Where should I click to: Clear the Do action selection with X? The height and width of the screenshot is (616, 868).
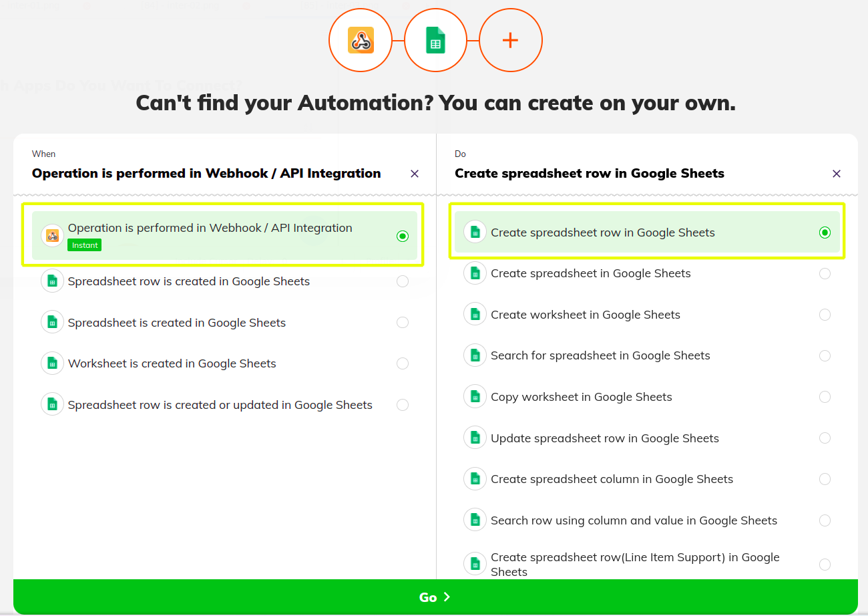tap(837, 174)
